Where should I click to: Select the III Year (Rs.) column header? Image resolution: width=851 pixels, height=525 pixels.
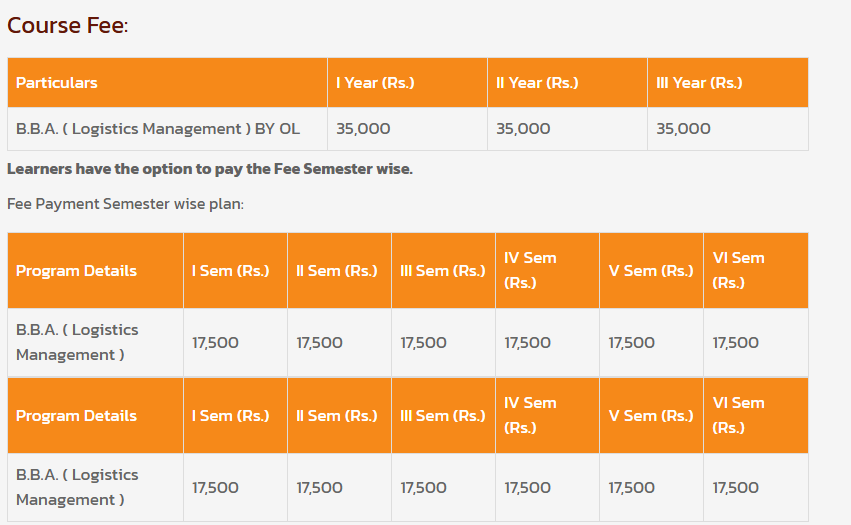click(x=699, y=83)
